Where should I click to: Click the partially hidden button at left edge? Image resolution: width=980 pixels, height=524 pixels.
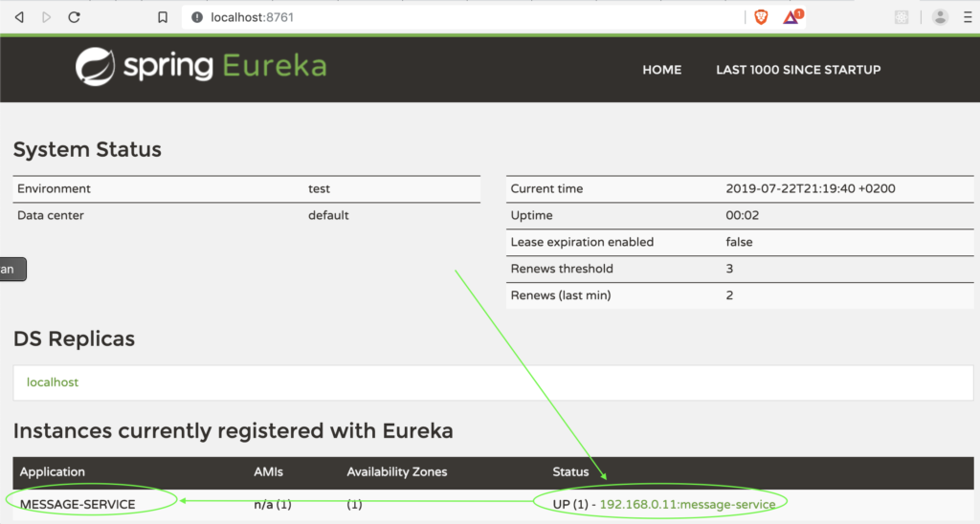[11, 269]
